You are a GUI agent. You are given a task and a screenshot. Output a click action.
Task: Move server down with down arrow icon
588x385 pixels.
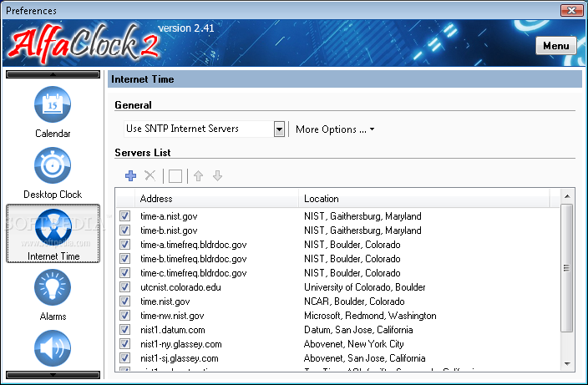pos(217,175)
